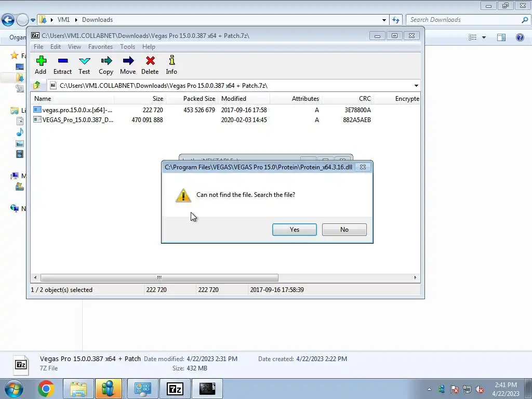Sort by the Name column header
Screen dimensions: 532x399
pyautogui.click(x=73, y=99)
